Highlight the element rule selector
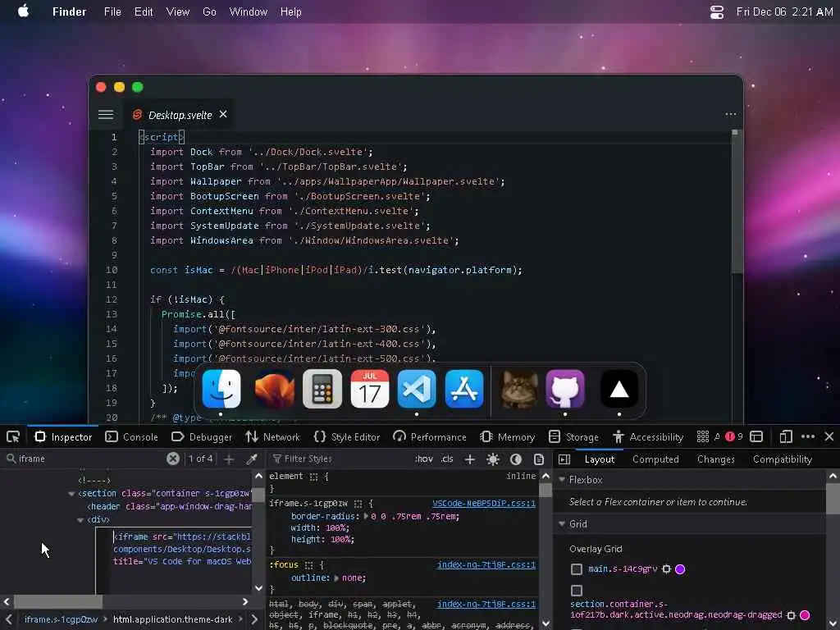840x630 pixels. [x=313, y=477]
